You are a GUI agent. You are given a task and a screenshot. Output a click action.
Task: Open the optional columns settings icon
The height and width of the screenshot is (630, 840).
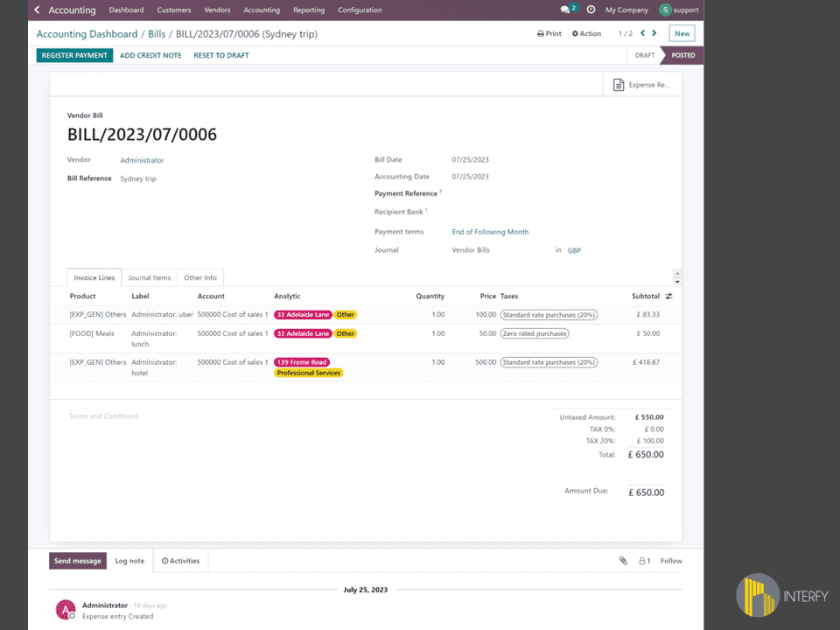[669, 297]
